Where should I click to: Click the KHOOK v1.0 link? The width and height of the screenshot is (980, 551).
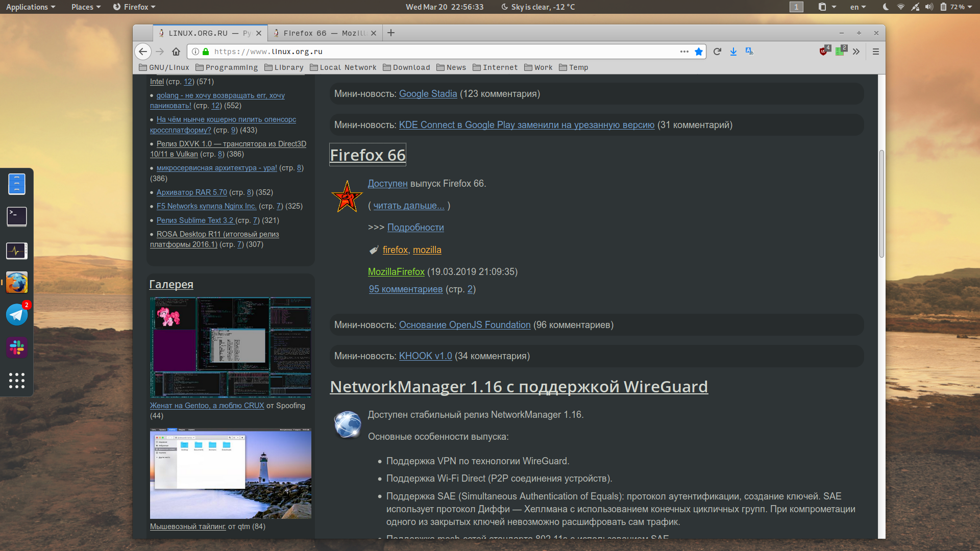(425, 356)
